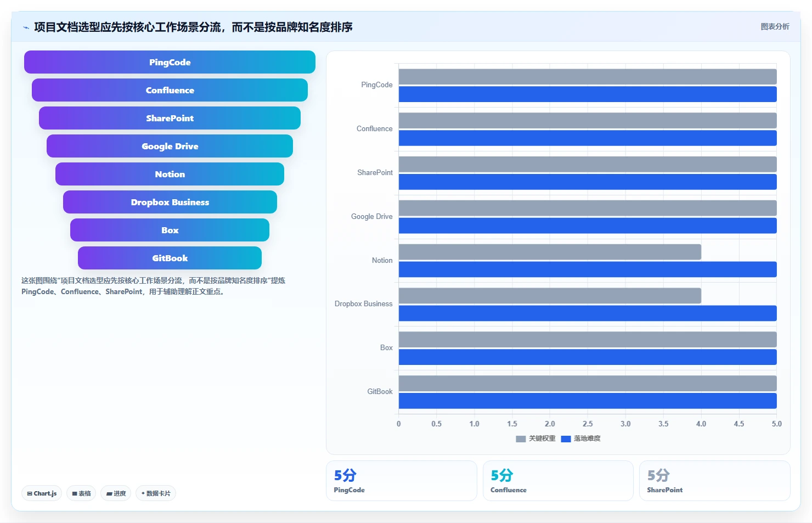Choose the GitBook funnel bar

point(170,258)
